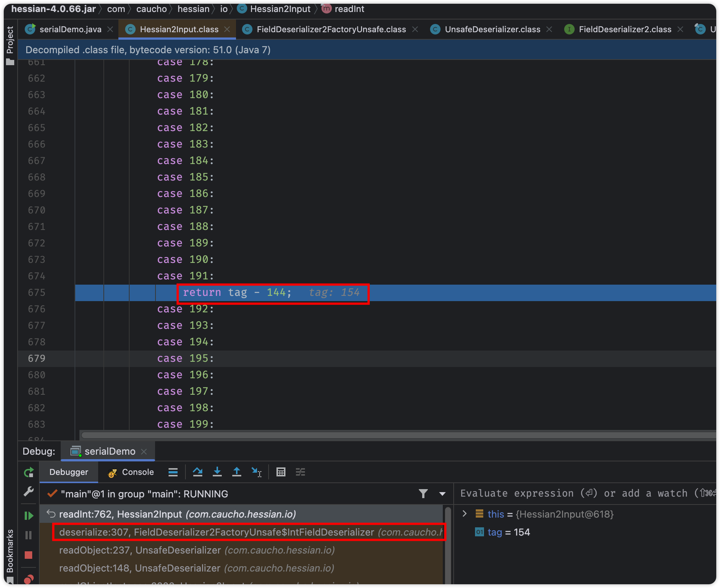Filter the frames list
Viewport: 720px width, 588px height.
pos(423,494)
